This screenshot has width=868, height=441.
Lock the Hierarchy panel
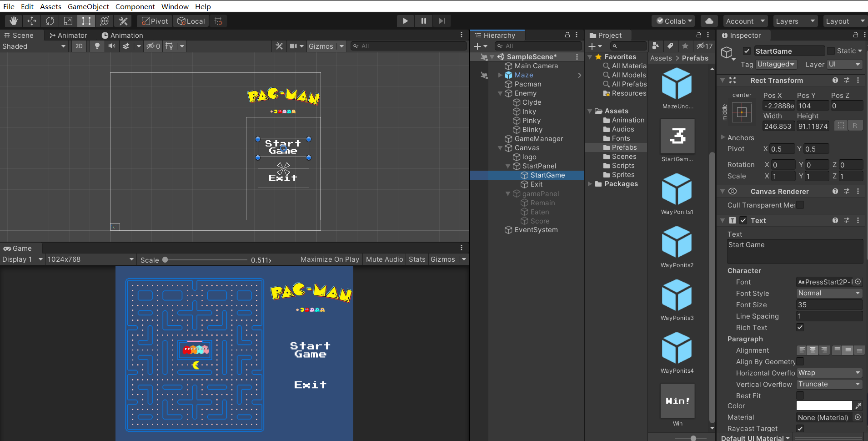coord(567,35)
